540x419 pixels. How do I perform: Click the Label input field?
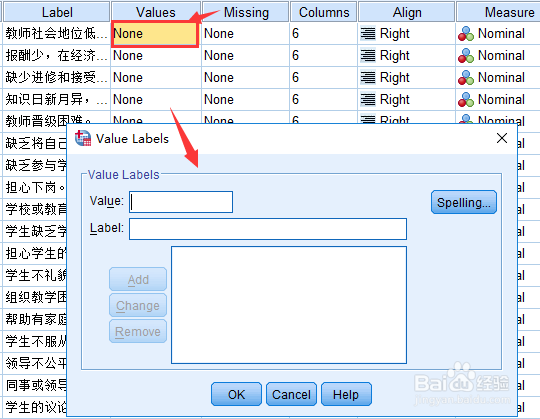268,229
